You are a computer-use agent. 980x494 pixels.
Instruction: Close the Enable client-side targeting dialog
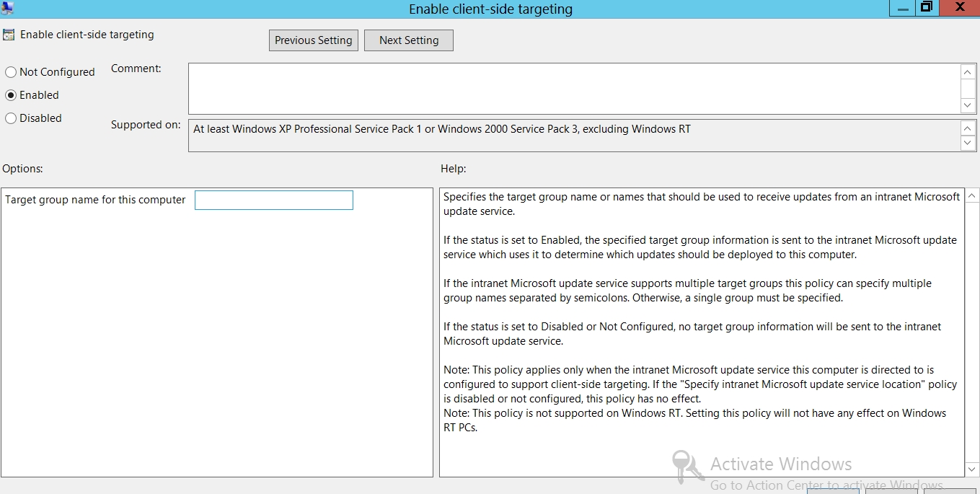(x=959, y=8)
